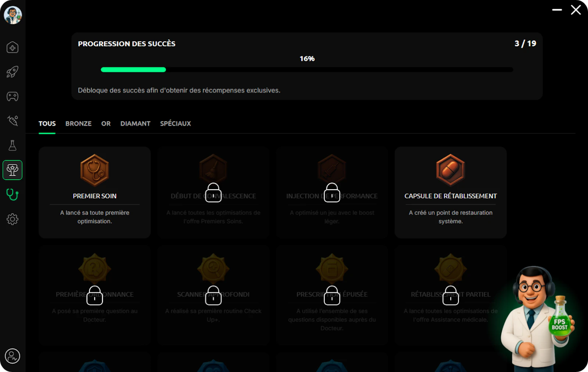The width and height of the screenshot is (588, 372).
Task: Click 'A réalisé sa première routine Check Up+' text
Action: (214, 315)
